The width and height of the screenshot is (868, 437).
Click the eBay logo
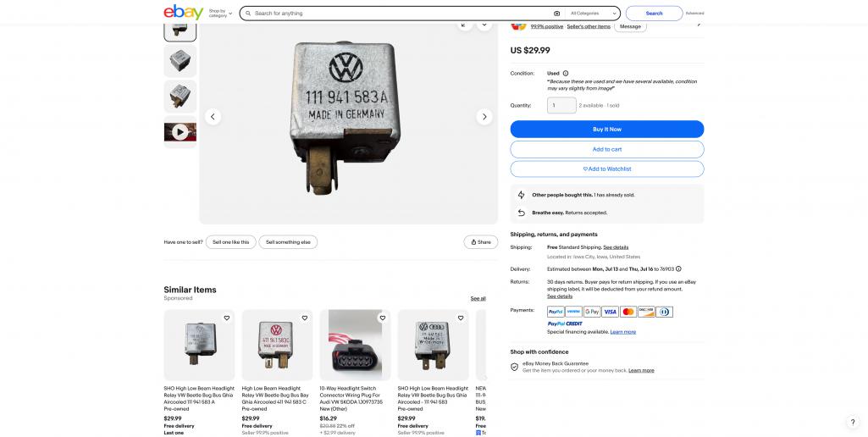coord(183,12)
